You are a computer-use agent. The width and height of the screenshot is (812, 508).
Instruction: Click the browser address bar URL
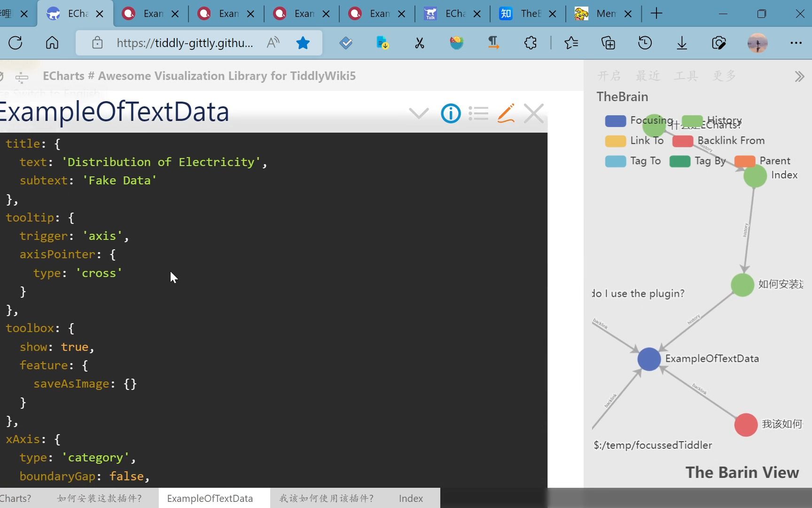coord(185,43)
